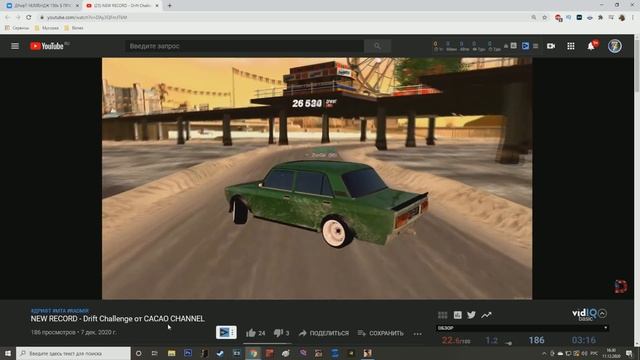Open the Windows notification center
Screen dimensions: 640x360
click(629, 353)
